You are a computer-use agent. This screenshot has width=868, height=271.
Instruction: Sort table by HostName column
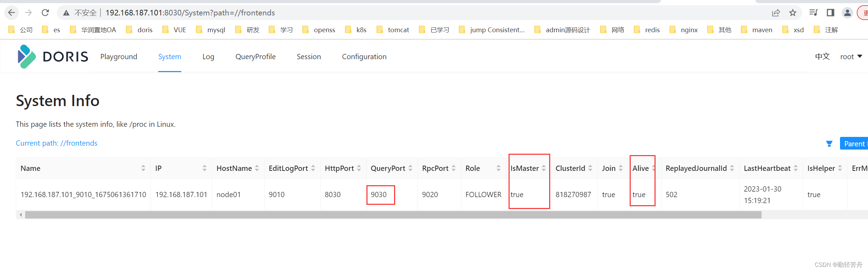[257, 168]
